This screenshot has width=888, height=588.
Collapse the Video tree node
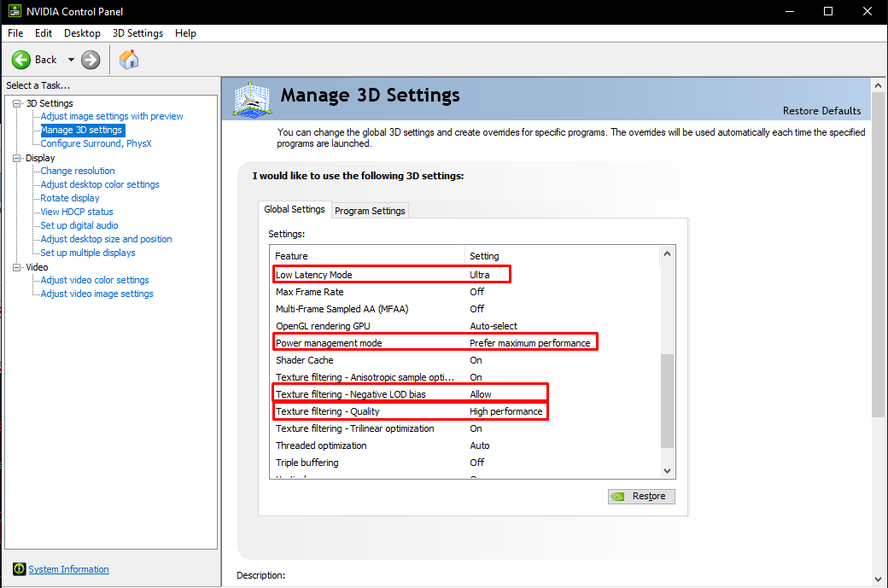(x=17, y=267)
